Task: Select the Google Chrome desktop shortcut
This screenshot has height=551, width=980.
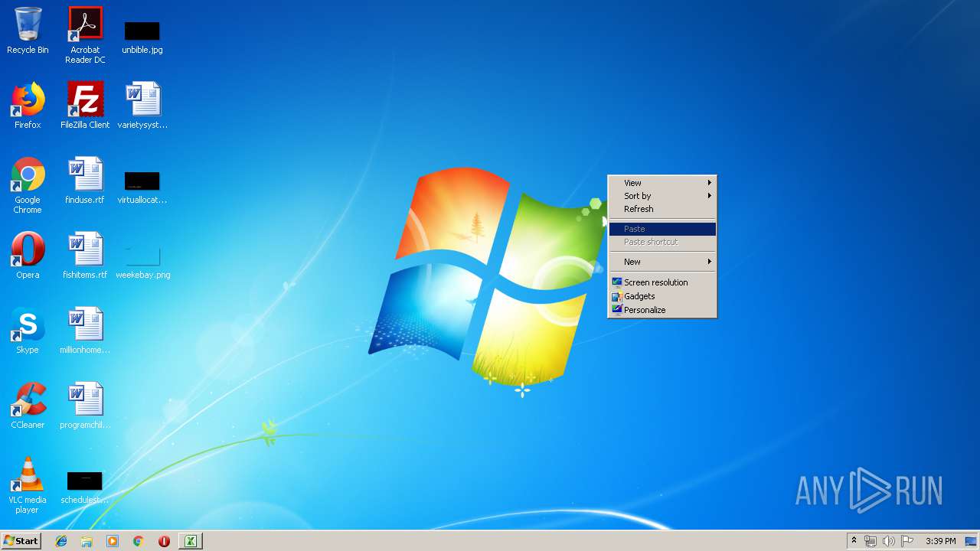Action: pos(28,186)
